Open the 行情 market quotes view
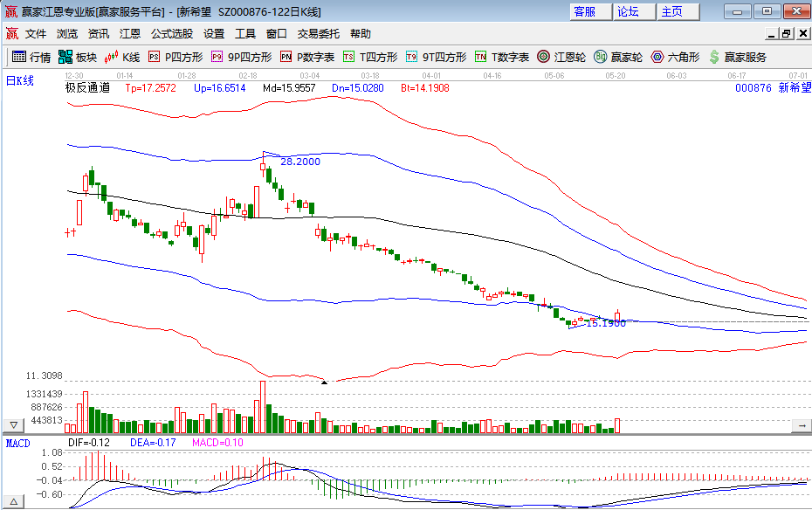 tap(31, 57)
